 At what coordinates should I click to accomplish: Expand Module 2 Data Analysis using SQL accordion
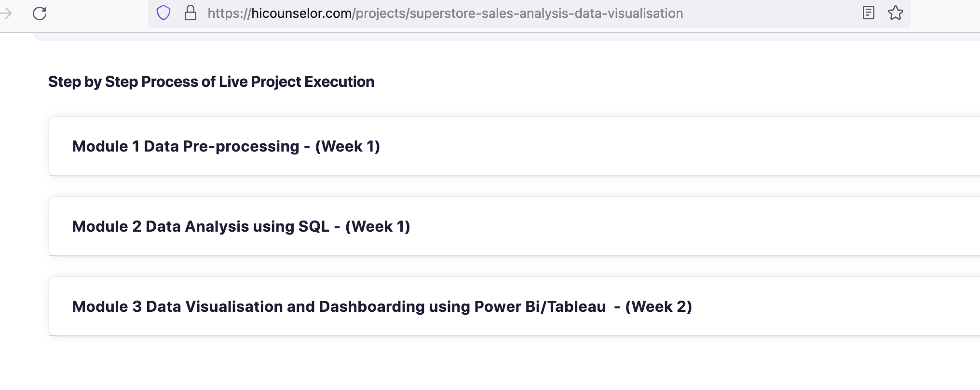pyautogui.click(x=241, y=226)
